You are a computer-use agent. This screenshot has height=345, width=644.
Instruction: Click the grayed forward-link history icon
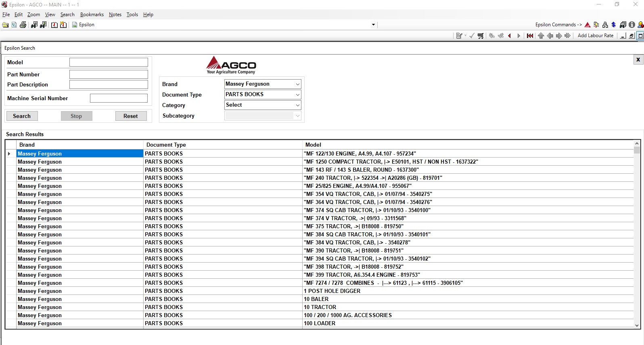pyautogui.click(x=501, y=36)
